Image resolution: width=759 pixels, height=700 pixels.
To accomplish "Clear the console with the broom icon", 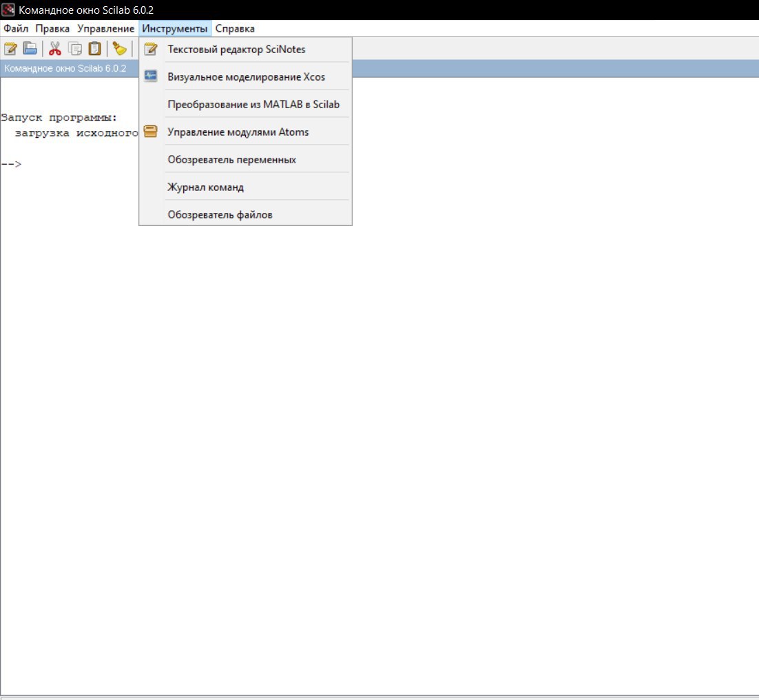I will 120,49.
